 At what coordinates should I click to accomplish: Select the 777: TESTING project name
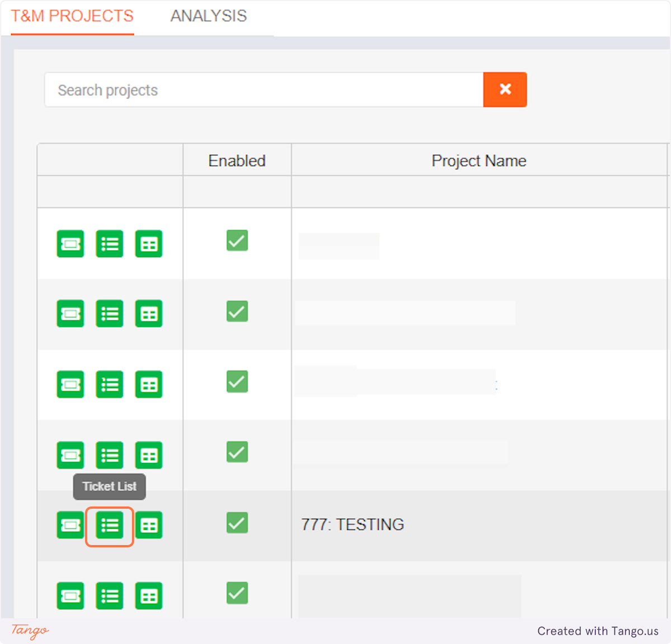(x=353, y=524)
